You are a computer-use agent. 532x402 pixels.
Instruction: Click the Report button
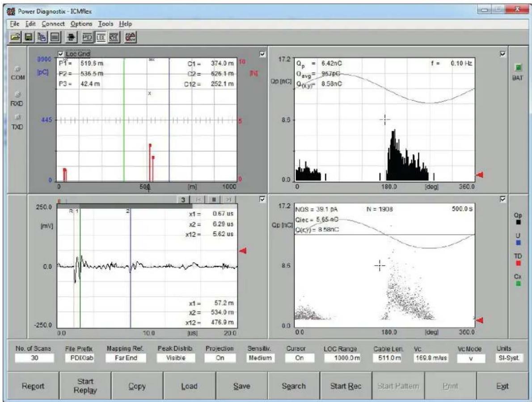point(33,386)
